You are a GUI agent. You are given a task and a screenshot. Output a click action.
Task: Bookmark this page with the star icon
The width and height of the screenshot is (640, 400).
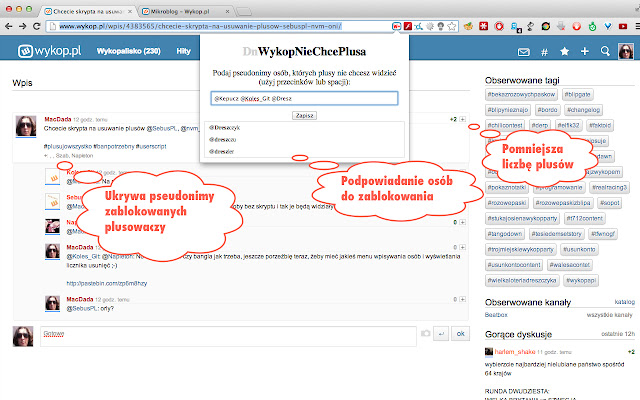coord(451,26)
